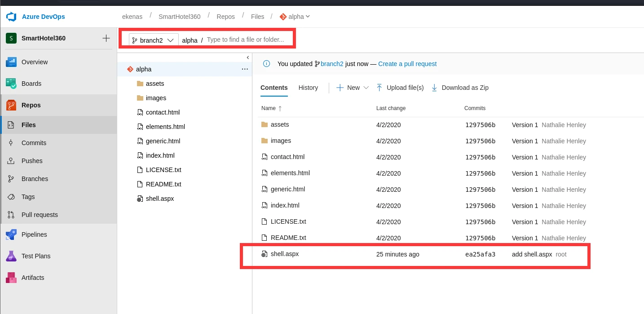Click SmartHotel360 breadcrumb link
Screen dimensions: 644x314
(179, 17)
